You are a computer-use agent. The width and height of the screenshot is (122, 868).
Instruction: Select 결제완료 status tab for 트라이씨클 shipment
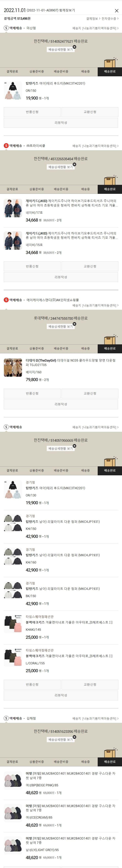pos(12,189)
